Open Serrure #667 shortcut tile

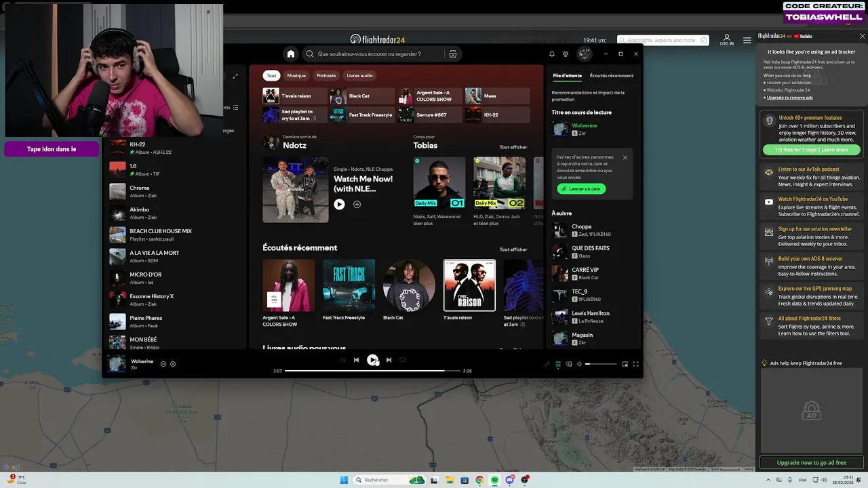(430, 115)
